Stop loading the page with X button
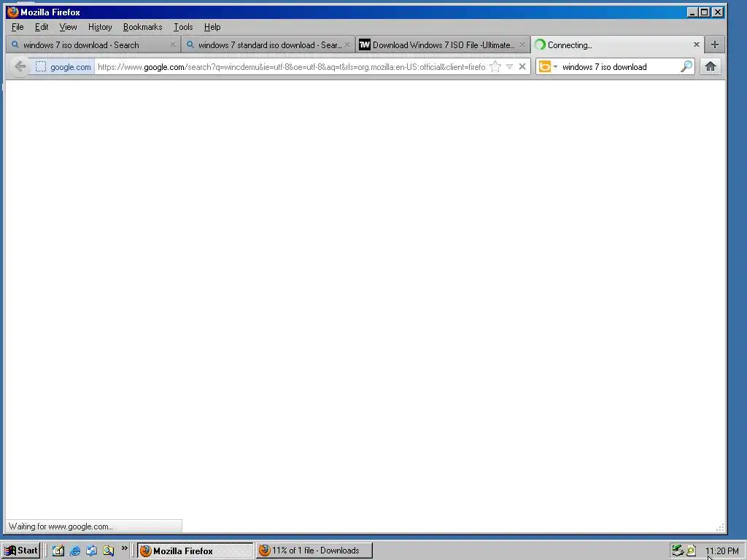 point(522,66)
